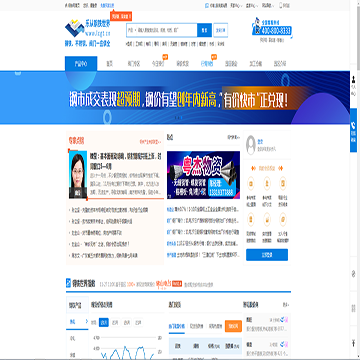360x360 pixels.
Task: Expand the chevron beside selected left category
Action: pyautogui.click(x=87, y=322)
